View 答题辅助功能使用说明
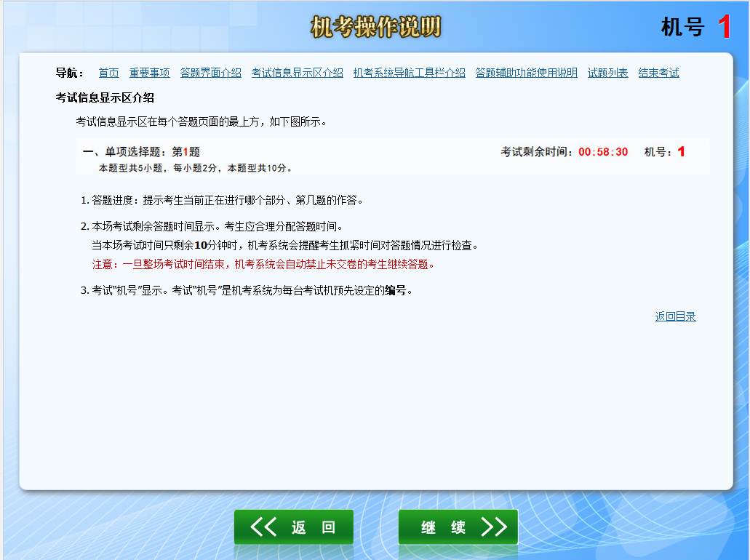The width and height of the screenshot is (750, 560). pyautogui.click(x=526, y=73)
